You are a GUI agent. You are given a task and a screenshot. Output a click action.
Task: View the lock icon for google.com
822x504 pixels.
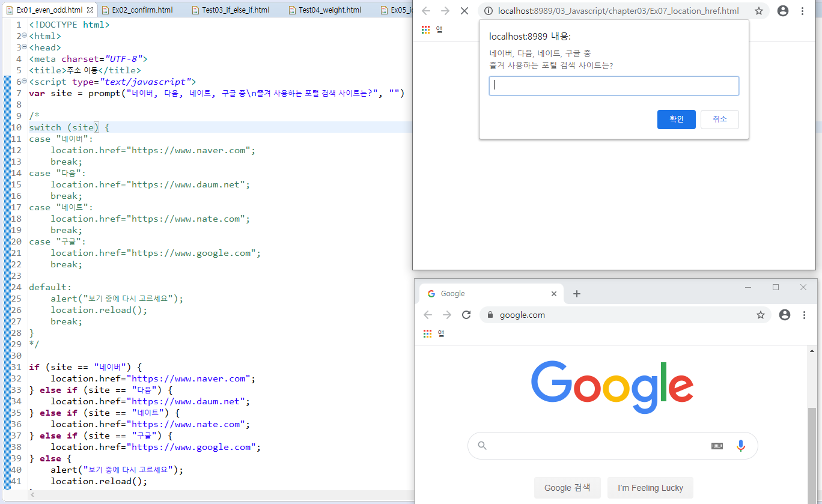[x=490, y=315]
